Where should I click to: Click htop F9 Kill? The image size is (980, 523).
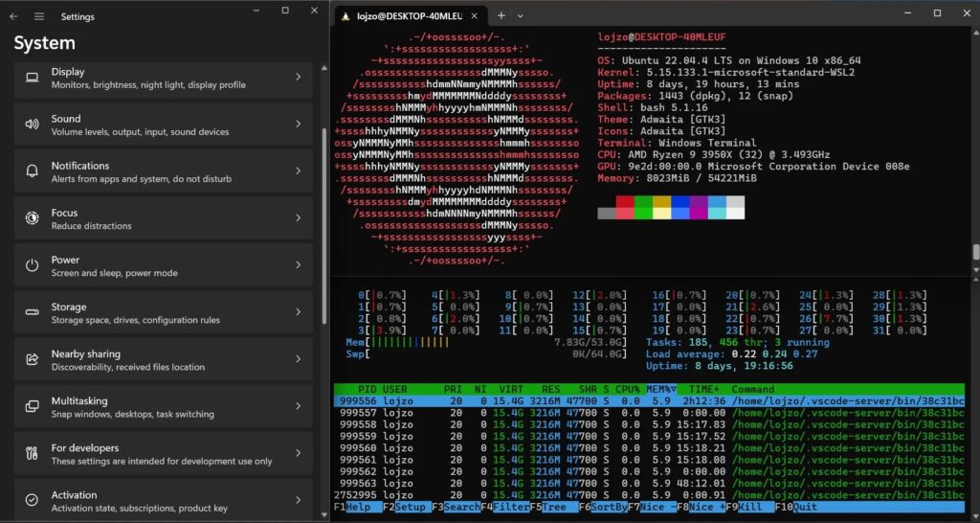point(749,507)
